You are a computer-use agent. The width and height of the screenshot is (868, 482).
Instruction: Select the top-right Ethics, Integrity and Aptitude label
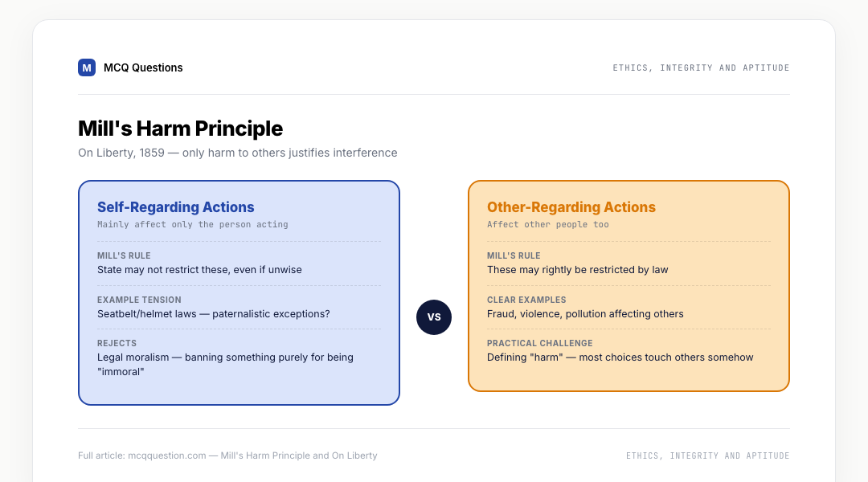[x=701, y=67]
